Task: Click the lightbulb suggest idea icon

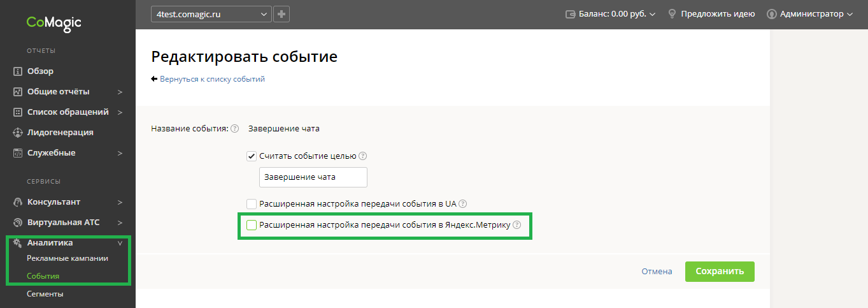Action: pyautogui.click(x=671, y=13)
